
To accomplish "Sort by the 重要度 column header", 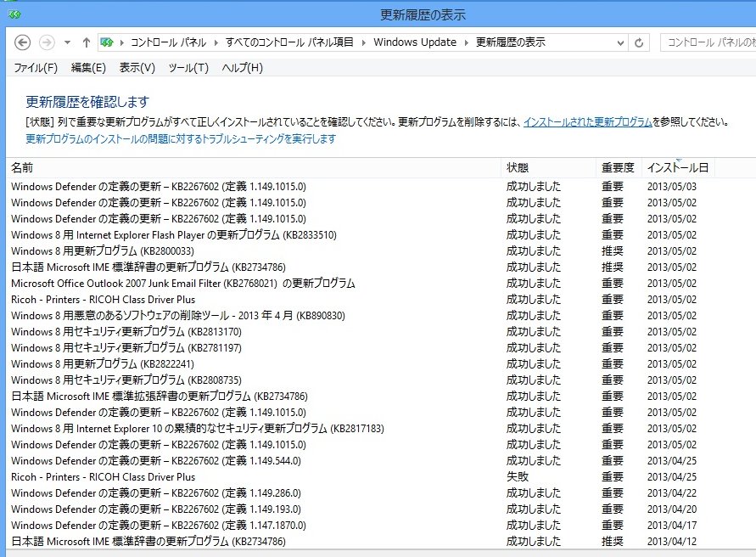I will 619,167.
